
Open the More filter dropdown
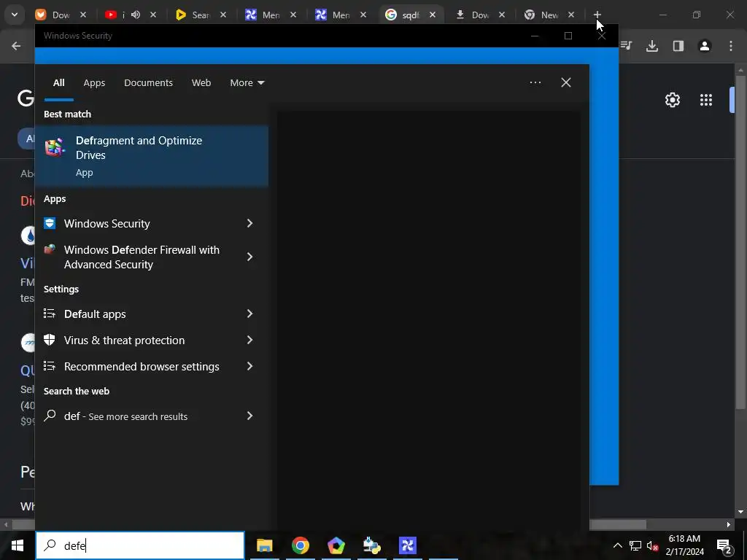pos(247,83)
